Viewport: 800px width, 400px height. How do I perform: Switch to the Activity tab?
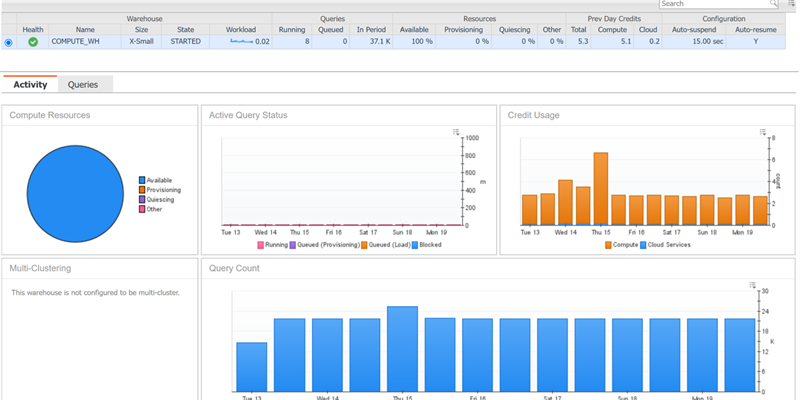click(30, 85)
